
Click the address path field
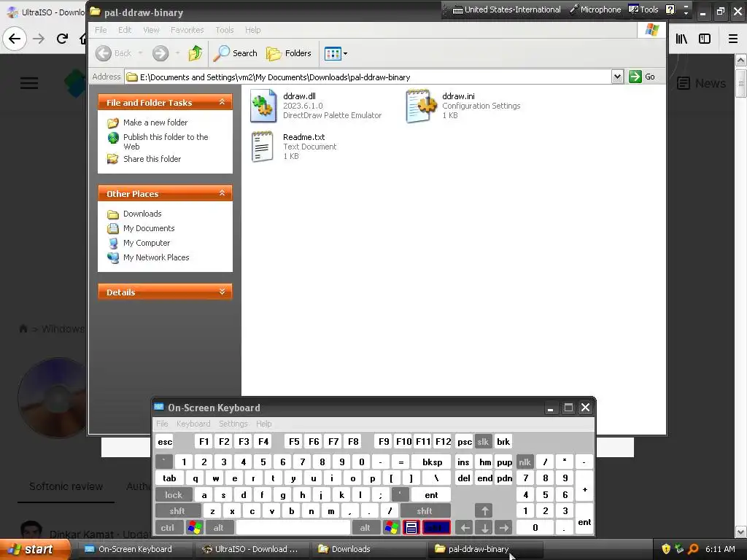(x=368, y=77)
